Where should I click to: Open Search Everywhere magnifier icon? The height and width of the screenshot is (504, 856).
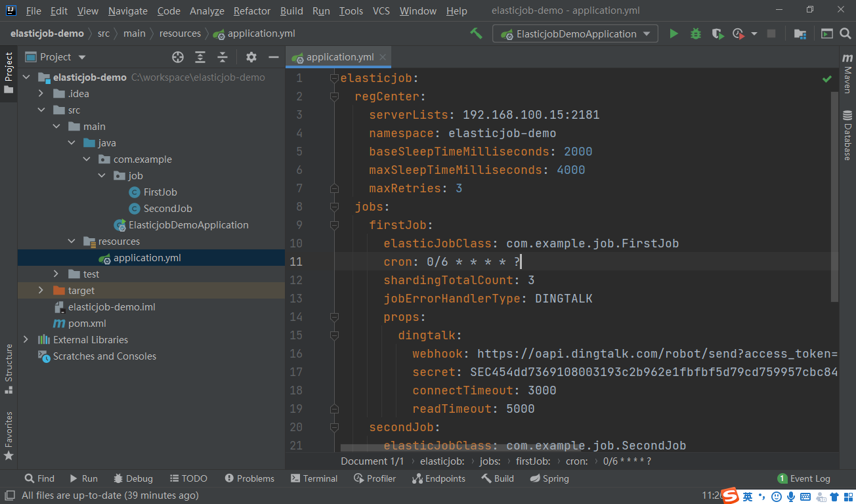click(x=845, y=33)
